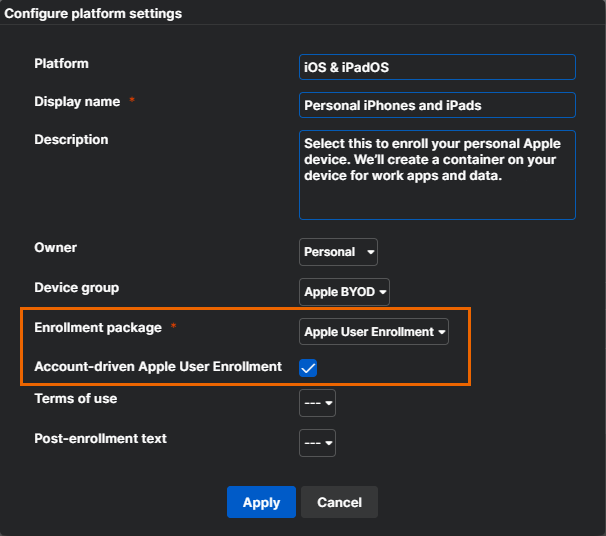
Task: Click the Post-enrollment text label
Action: coord(100,438)
